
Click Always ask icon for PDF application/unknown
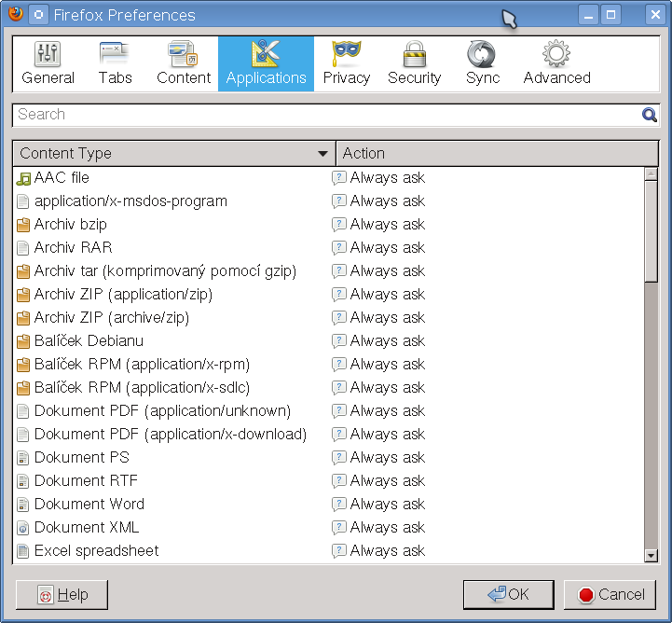(x=339, y=410)
